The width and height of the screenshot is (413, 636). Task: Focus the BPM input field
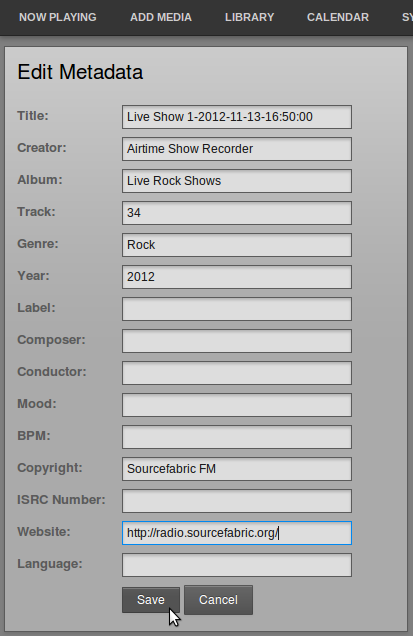[237, 437]
